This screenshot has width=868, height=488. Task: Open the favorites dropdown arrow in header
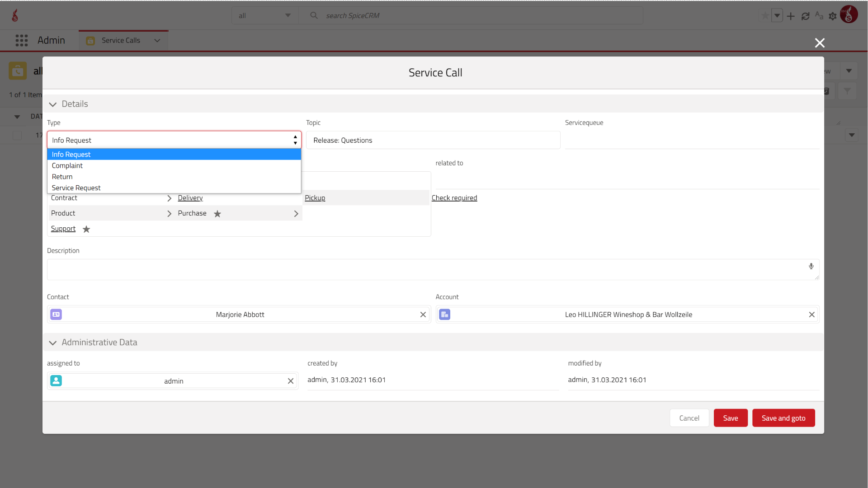pyautogui.click(x=777, y=16)
